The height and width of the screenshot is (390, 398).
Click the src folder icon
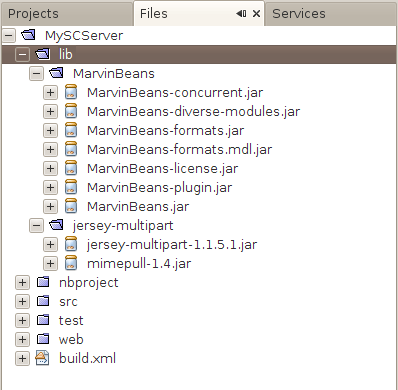(43, 301)
